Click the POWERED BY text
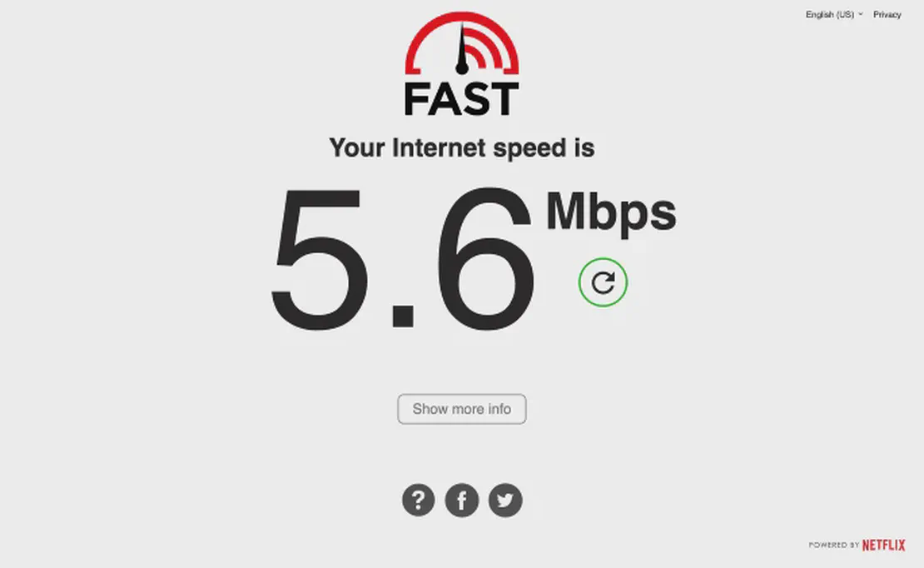Viewport: 924px width, 568px height. (834, 545)
